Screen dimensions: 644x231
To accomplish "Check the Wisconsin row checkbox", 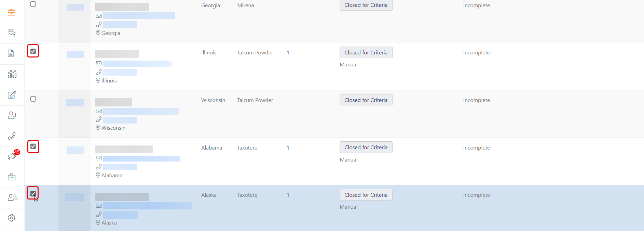I will click(x=33, y=99).
